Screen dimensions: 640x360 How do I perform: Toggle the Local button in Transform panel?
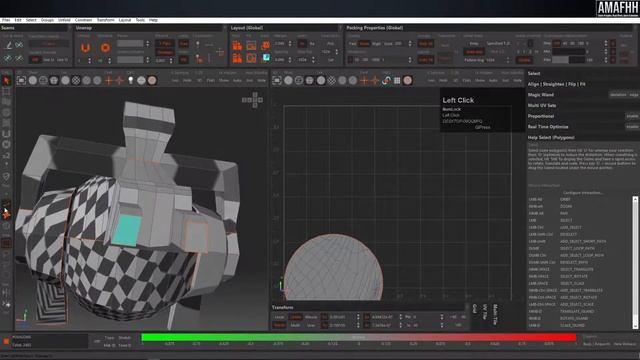coord(279,317)
